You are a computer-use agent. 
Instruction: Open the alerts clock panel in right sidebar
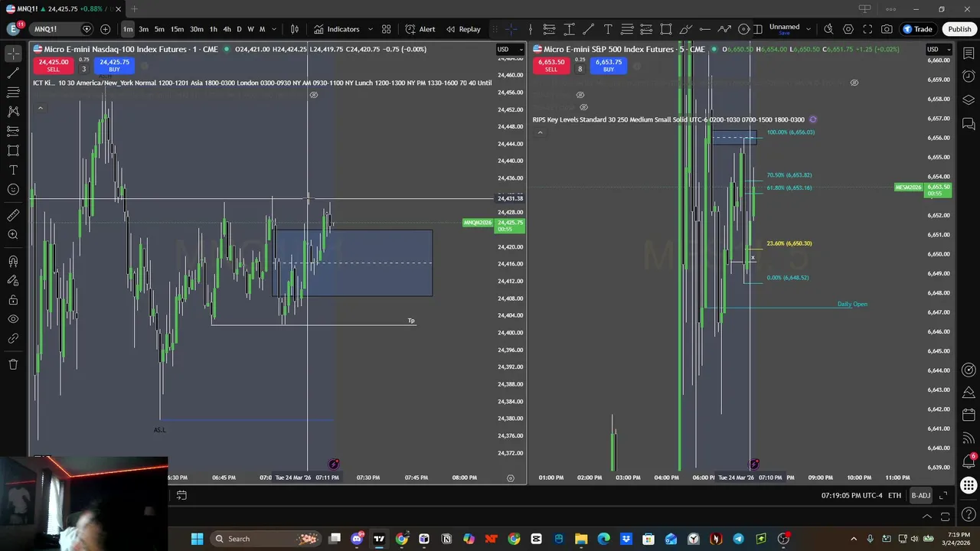[x=969, y=77]
